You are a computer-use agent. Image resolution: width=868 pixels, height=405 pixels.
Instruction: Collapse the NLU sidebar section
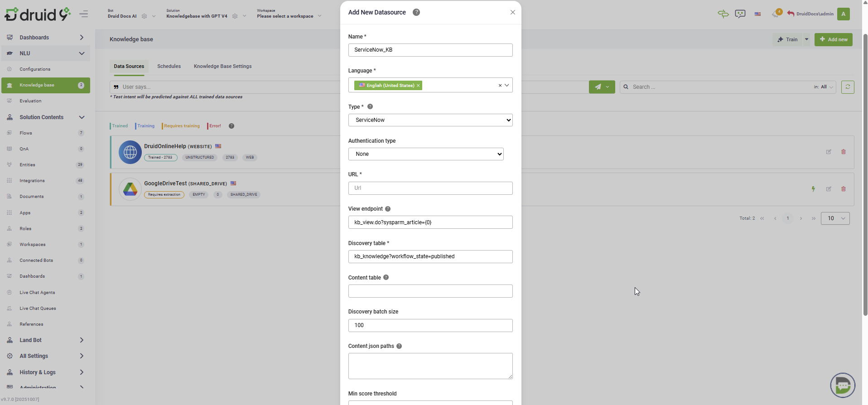pos(82,53)
